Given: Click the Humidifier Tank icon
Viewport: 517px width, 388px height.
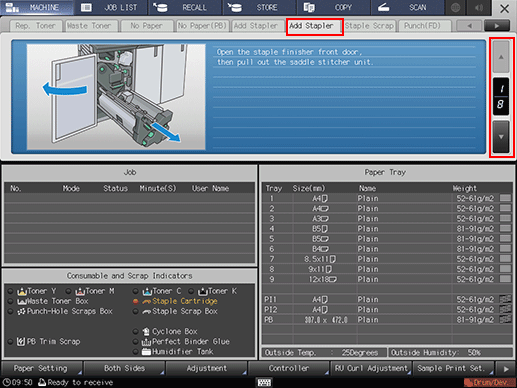Looking at the screenshot, I should (x=147, y=352).
